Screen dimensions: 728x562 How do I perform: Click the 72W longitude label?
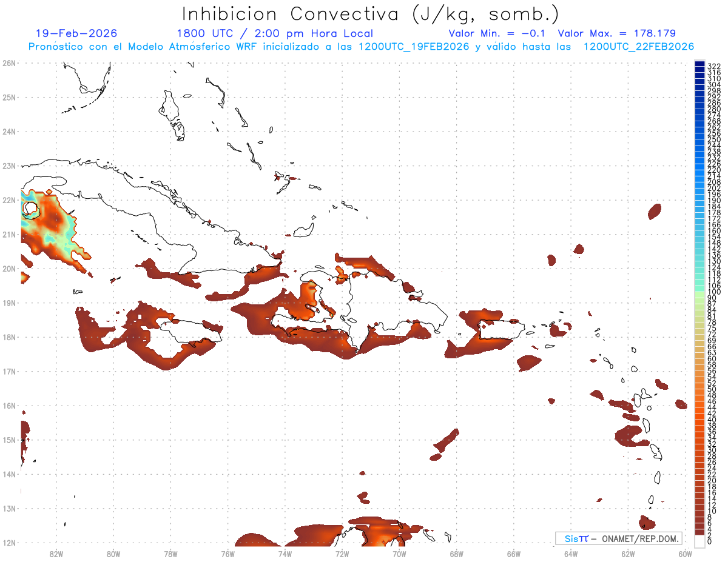coord(342,554)
